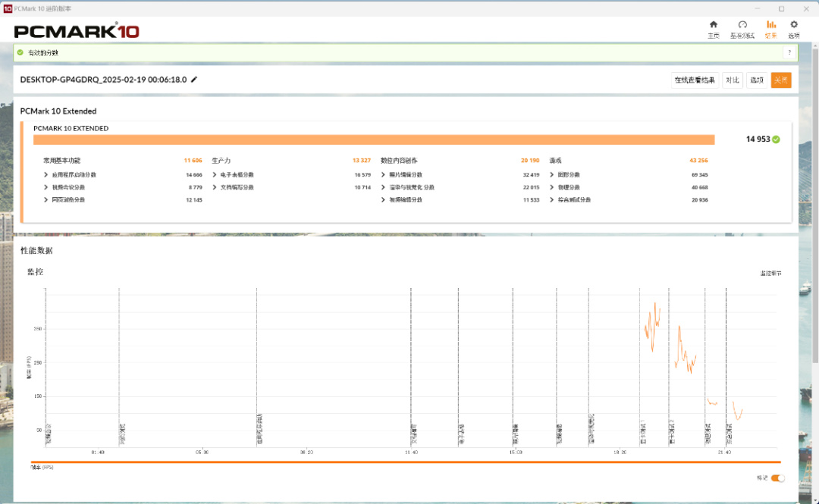Click the 数位内容创作 score 20 190
819x504 pixels.
tap(530, 161)
